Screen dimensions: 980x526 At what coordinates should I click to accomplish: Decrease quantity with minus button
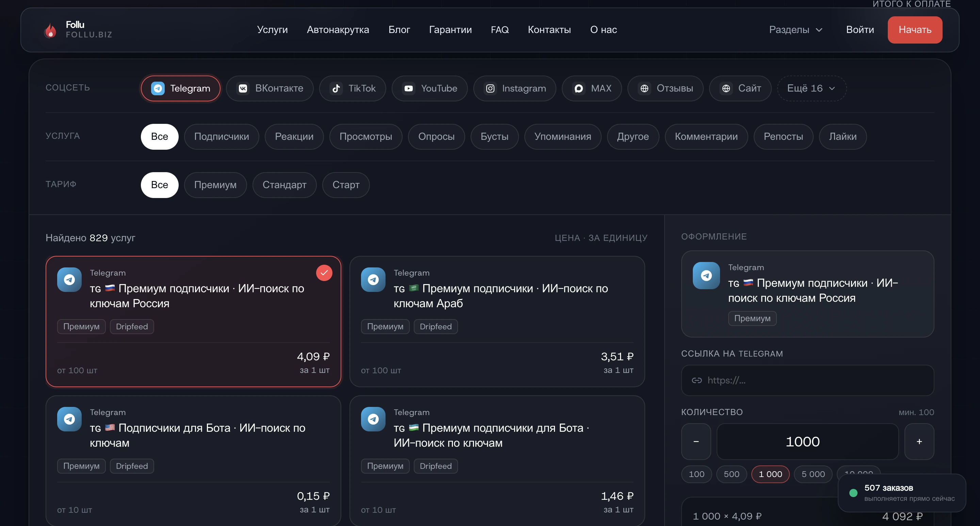[x=696, y=442]
